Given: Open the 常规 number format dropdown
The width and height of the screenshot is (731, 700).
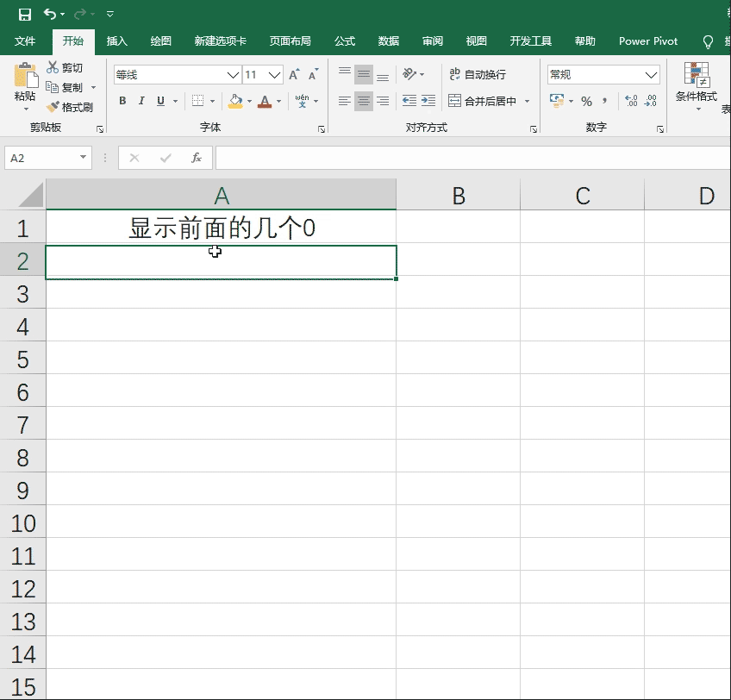Looking at the screenshot, I should click(x=651, y=75).
